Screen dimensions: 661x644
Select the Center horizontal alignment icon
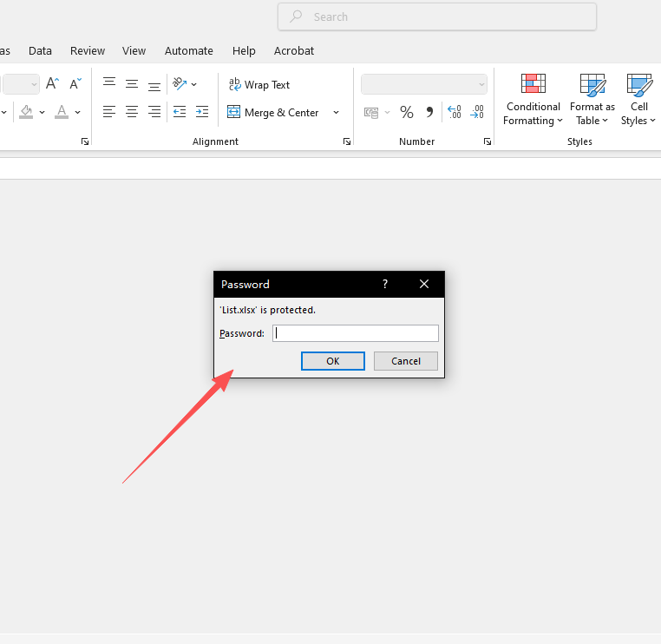(132, 112)
